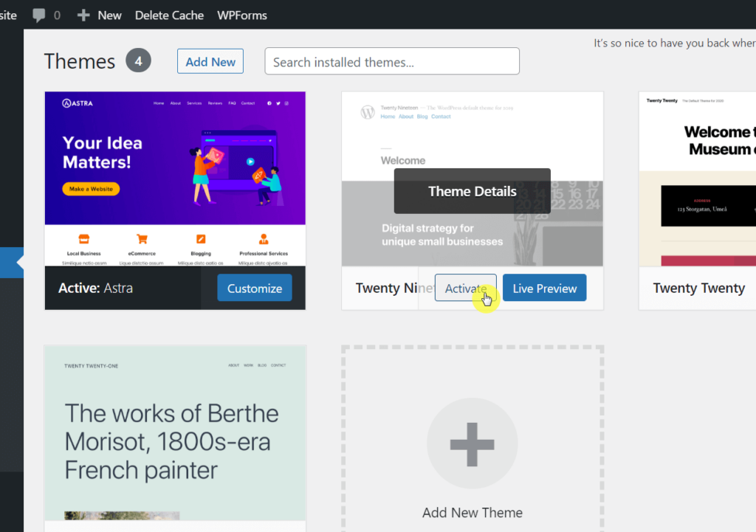
Task: Open Customize for the active Astra theme
Action: pyautogui.click(x=255, y=288)
